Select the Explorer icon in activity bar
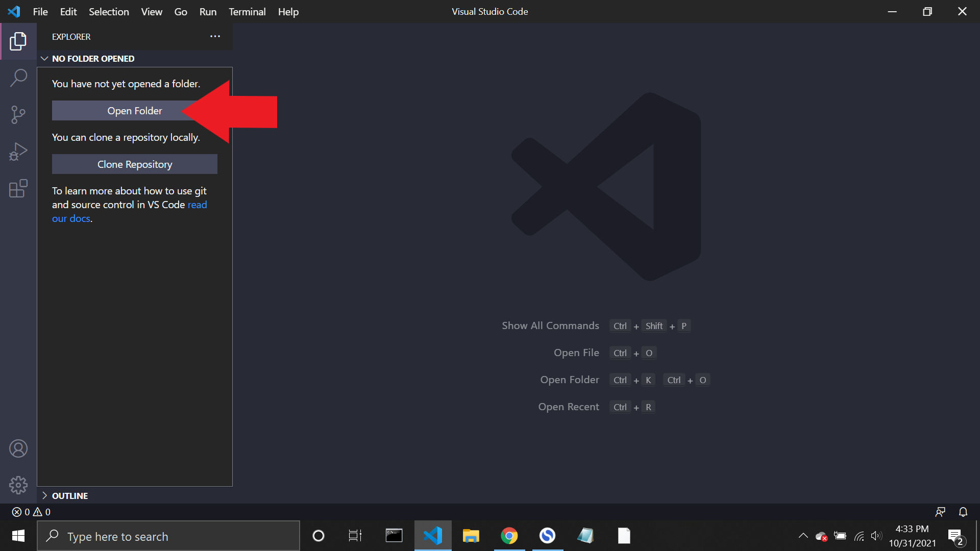This screenshot has height=551, width=980. [x=18, y=42]
